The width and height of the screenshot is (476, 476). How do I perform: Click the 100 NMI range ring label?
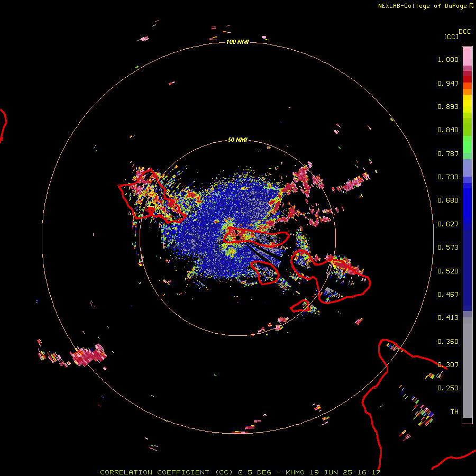pos(237,42)
